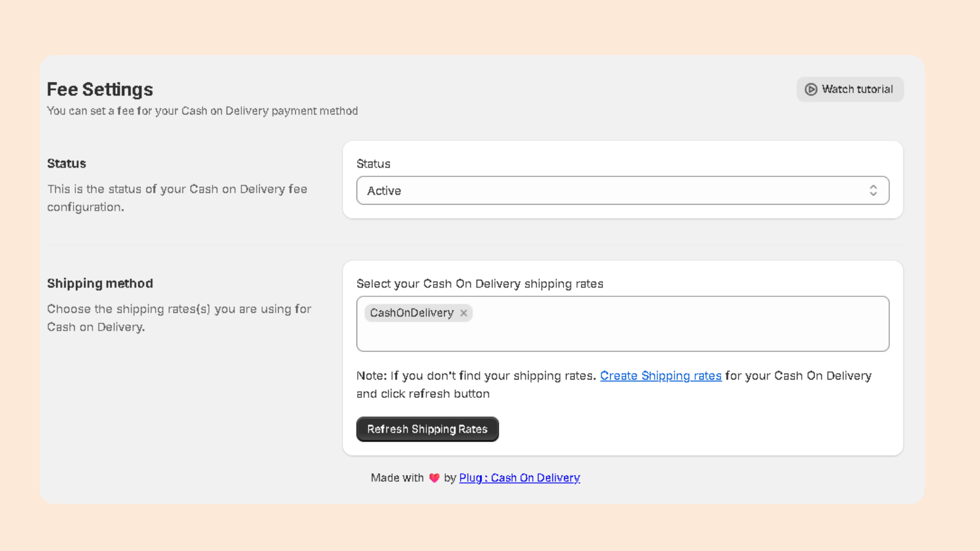
Task: Click the Cash on Delivery fee configuration description
Action: coord(177,198)
